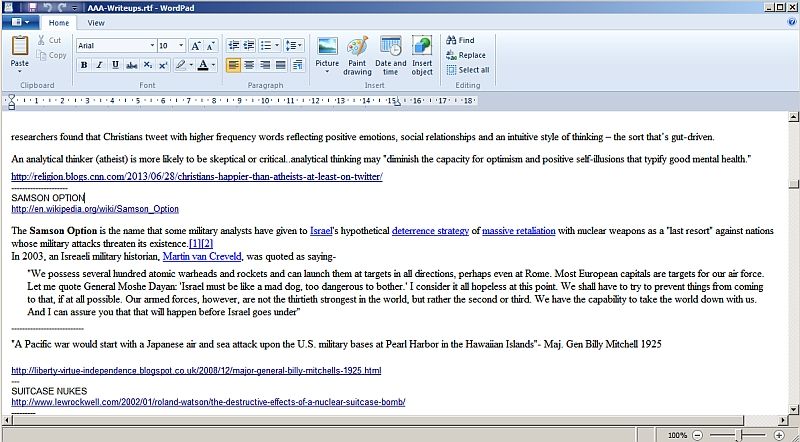
Task: Set align text right
Action: (x=265, y=65)
